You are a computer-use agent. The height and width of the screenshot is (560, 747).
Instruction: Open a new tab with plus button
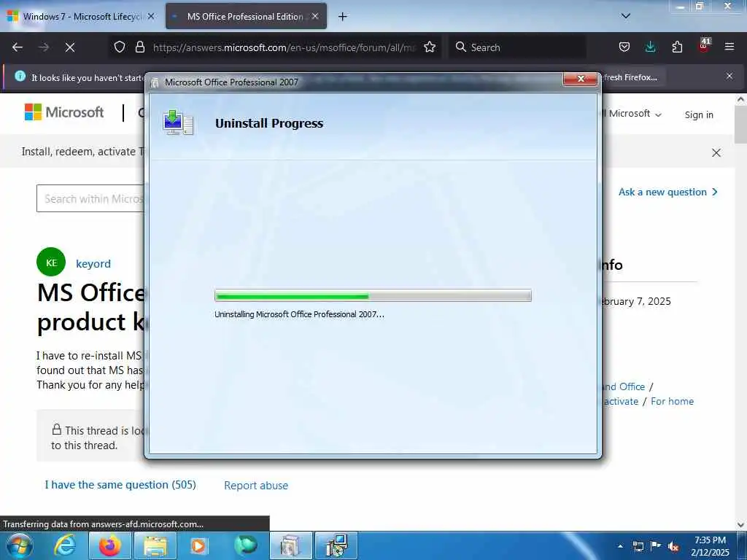click(x=343, y=17)
